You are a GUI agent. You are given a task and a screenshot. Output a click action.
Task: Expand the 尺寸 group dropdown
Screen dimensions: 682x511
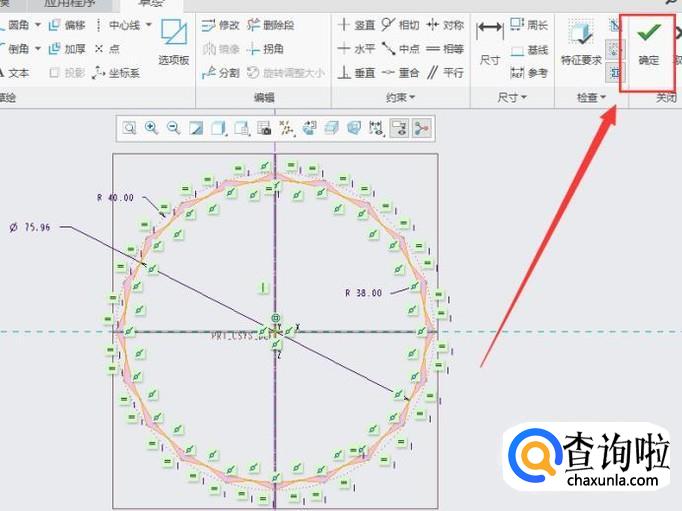click(513, 98)
